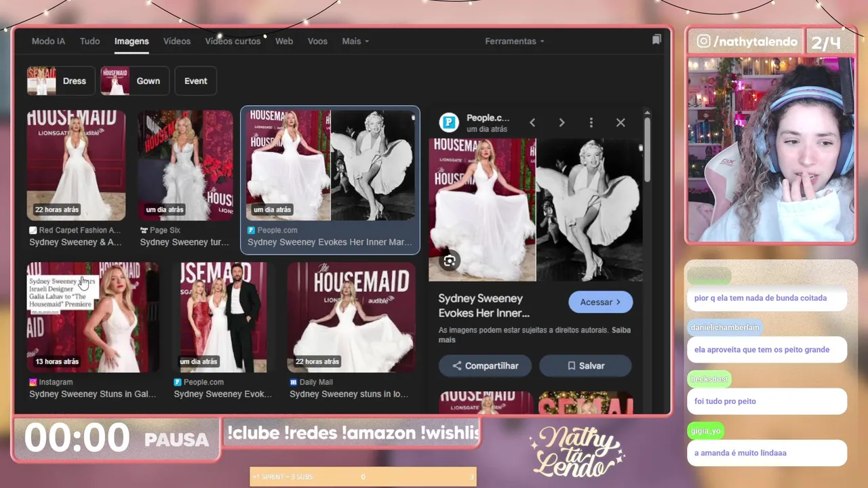Click chat username 'danielichamberlain'

point(725,327)
